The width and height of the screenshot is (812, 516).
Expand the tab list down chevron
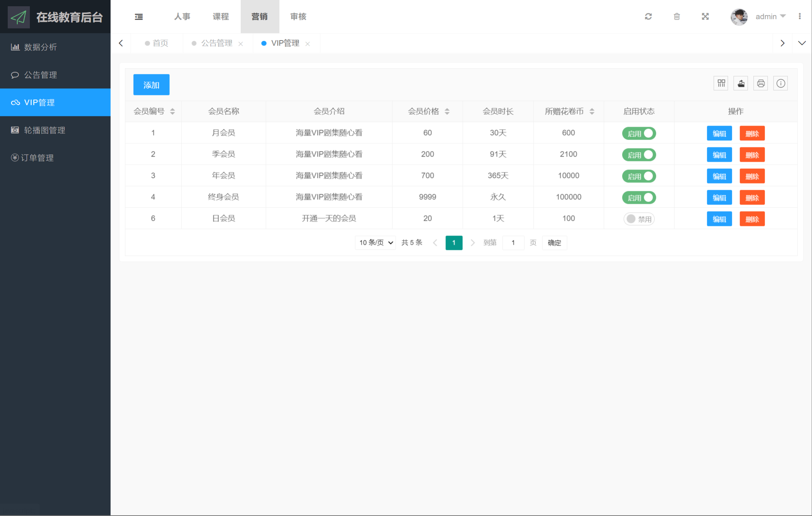coord(802,43)
